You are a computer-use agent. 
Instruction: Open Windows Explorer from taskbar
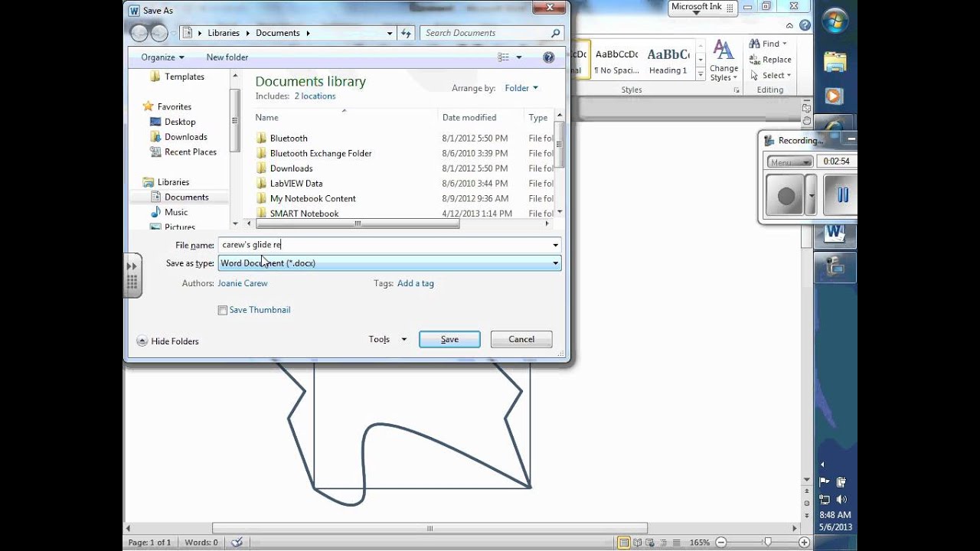click(x=835, y=60)
